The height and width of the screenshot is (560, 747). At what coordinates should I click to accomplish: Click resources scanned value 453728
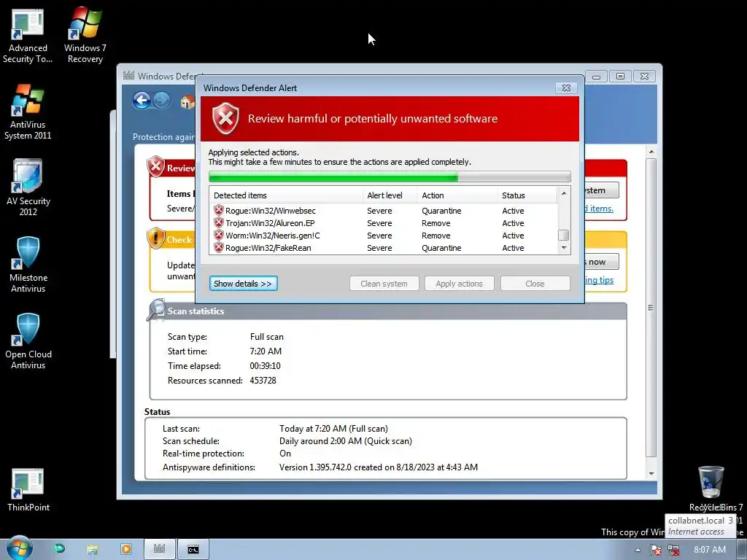[x=263, y=381]
